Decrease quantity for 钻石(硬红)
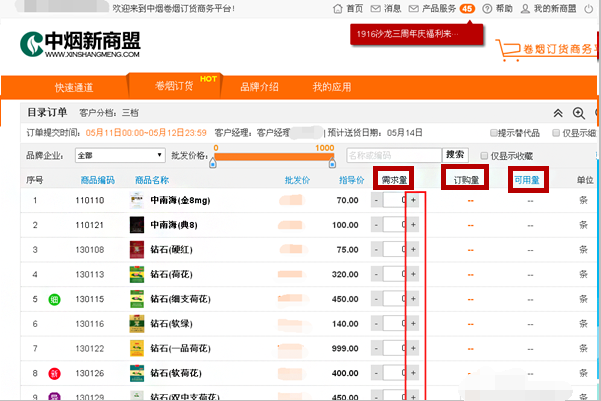This screenshot has width=601, height=401. [376, 250]
